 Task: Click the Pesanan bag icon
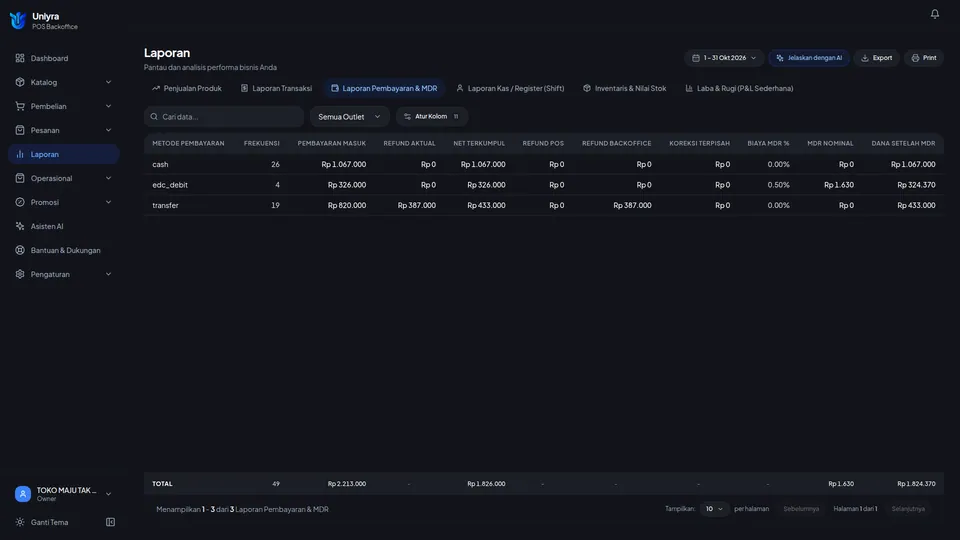pyautogui.click(x=20, y=130)
